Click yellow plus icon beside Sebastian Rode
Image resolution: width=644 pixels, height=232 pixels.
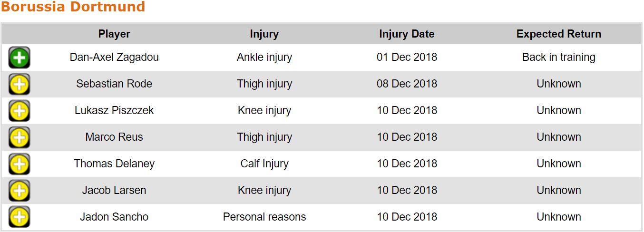click(x=19, y=85)
